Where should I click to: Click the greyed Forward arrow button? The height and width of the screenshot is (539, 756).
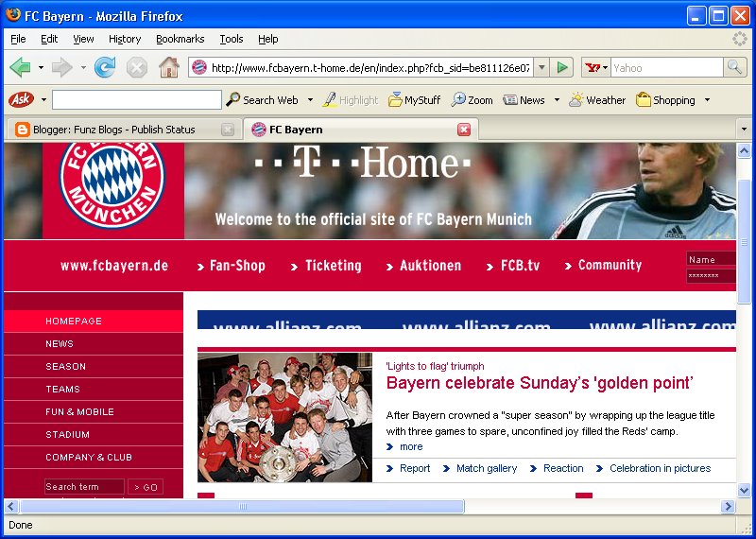pos(61,67)
